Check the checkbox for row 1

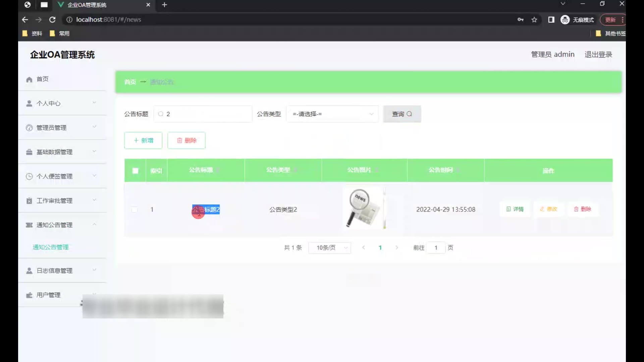click(x=135, y=210)
